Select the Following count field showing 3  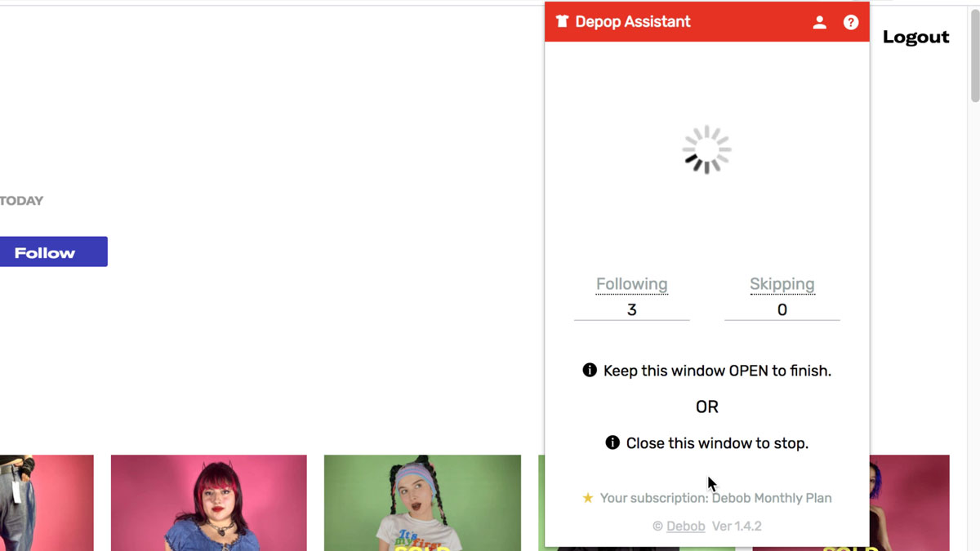[x=631, y=310]
